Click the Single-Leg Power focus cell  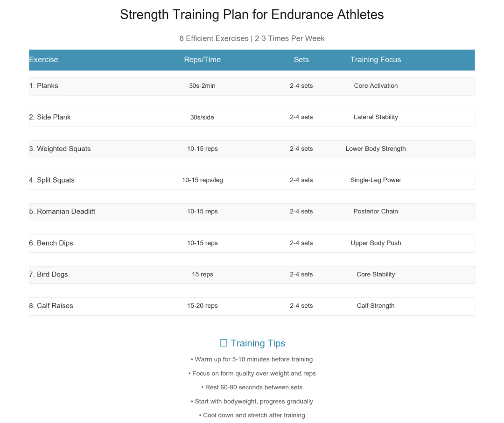click(376, 180)
